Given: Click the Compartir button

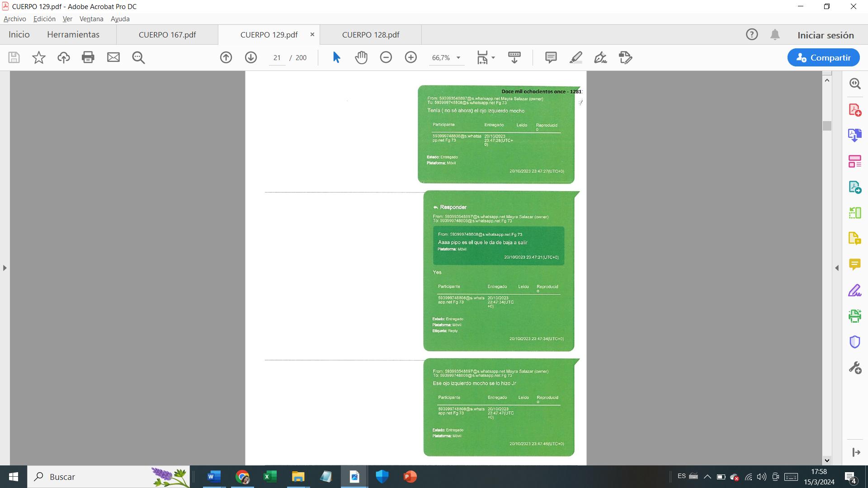Looking at the screenshot, I should (823, 57).
